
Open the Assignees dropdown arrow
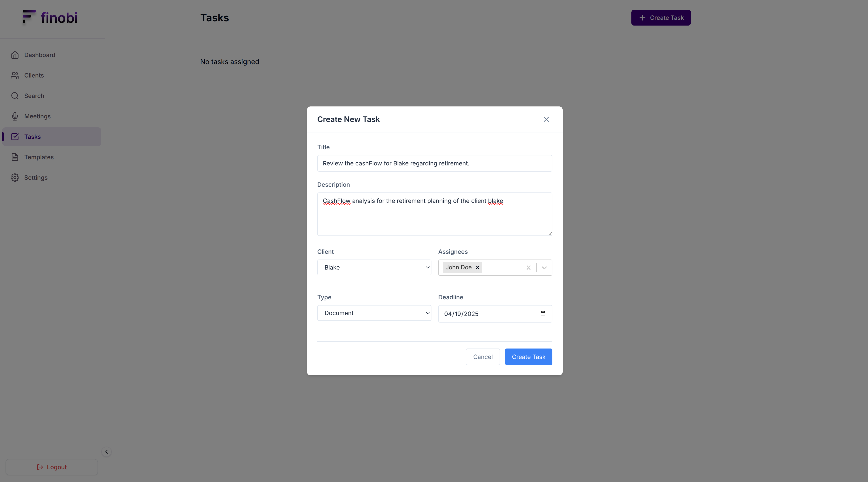pyautogui.click(x=544, y=268)
